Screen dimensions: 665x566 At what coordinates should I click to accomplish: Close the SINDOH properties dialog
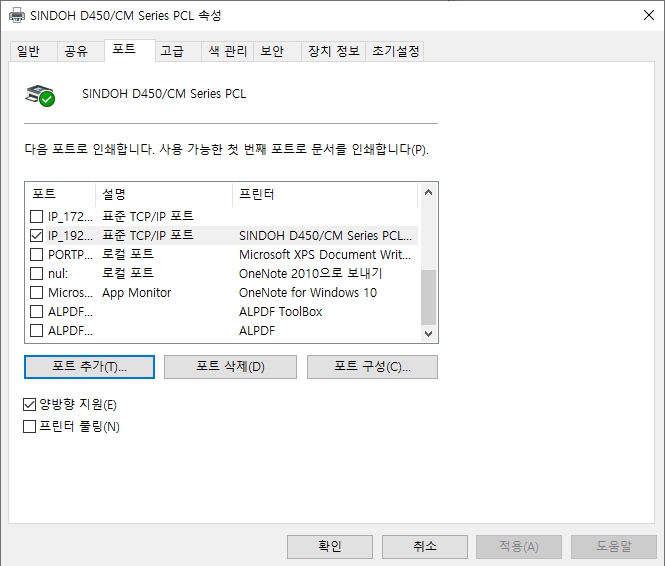pyautogui.click(x=648, y=15)
